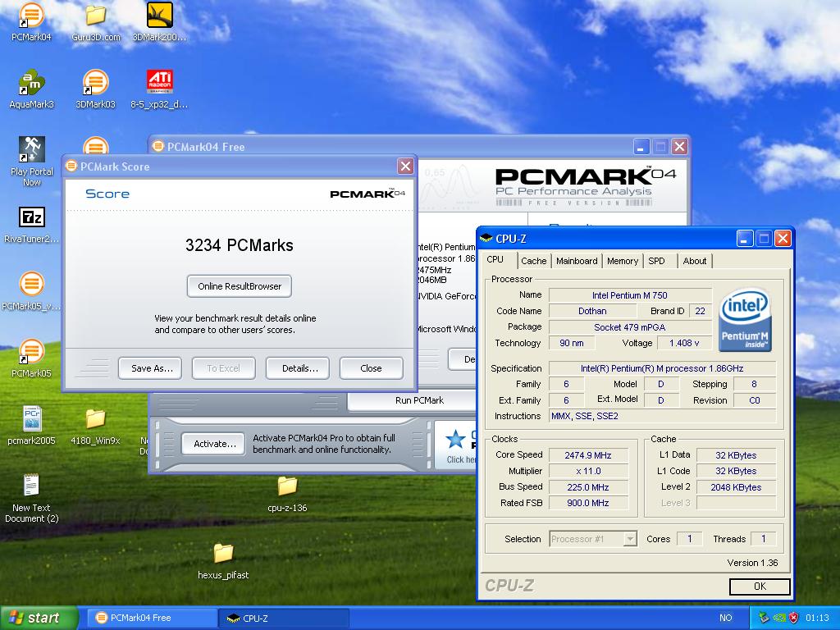This screenshot has height=630, width=840.
Task: Switch to the Mainboard tab in CPU-Z
Action: point(577,261)
